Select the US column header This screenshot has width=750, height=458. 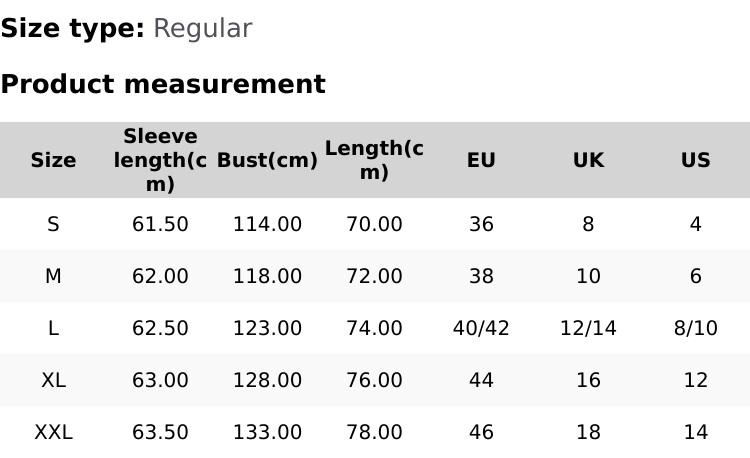click(695, 160)
